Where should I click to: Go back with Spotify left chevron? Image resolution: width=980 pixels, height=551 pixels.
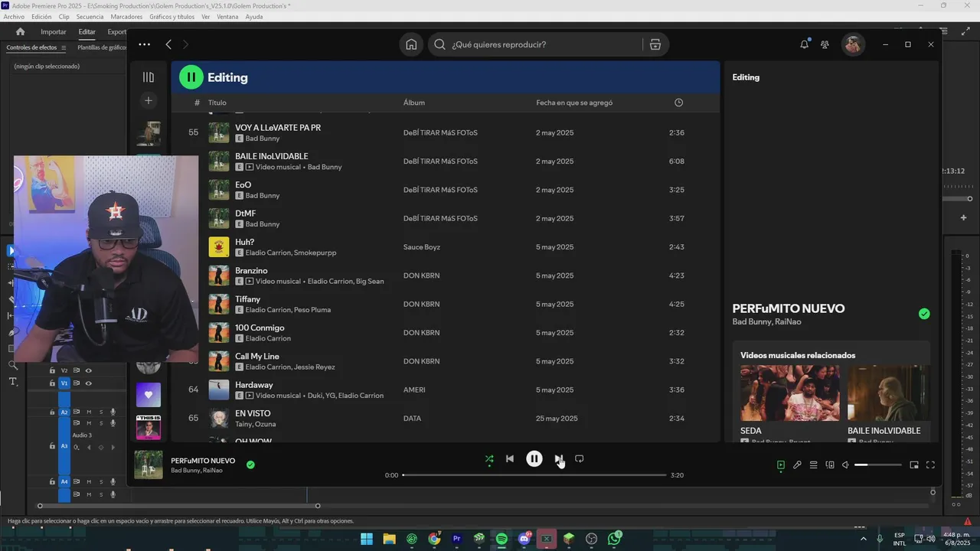[168, 44]
